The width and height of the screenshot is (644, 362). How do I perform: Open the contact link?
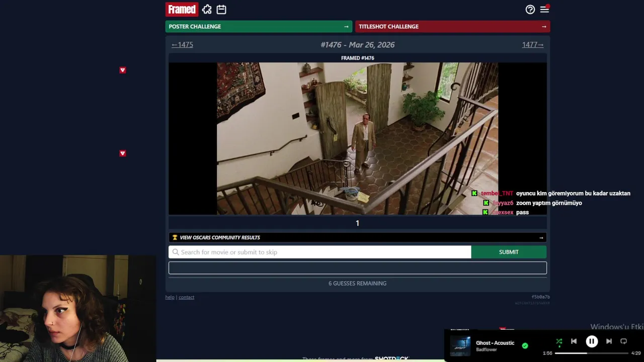(x=186, y=297)
